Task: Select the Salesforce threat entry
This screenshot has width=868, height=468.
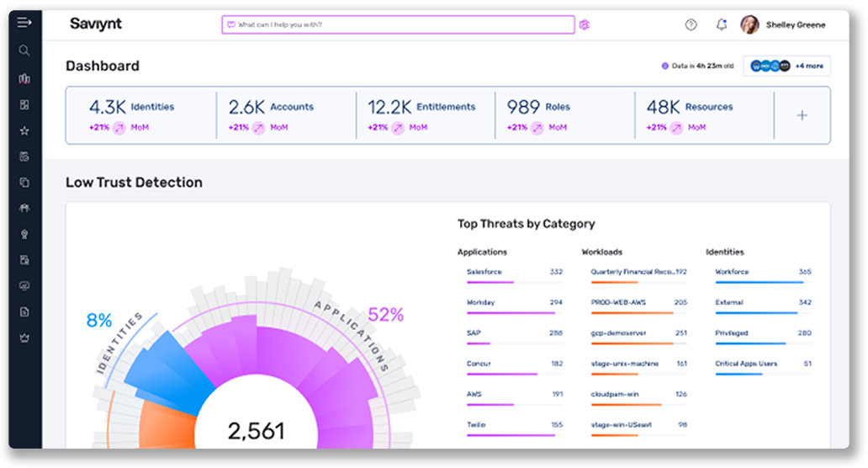Action: (484, 272)
